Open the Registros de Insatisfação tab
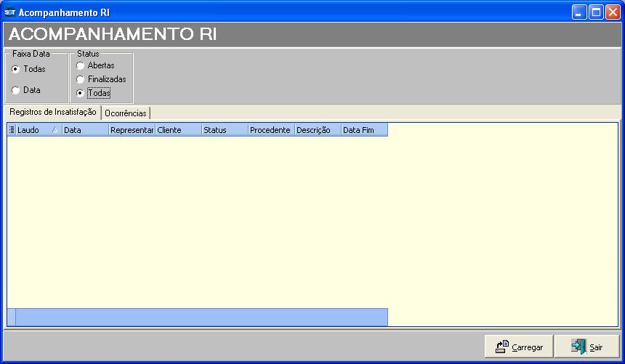Image resolution: width=625 pixels, height=364 pixels. (x=52, y=112)
